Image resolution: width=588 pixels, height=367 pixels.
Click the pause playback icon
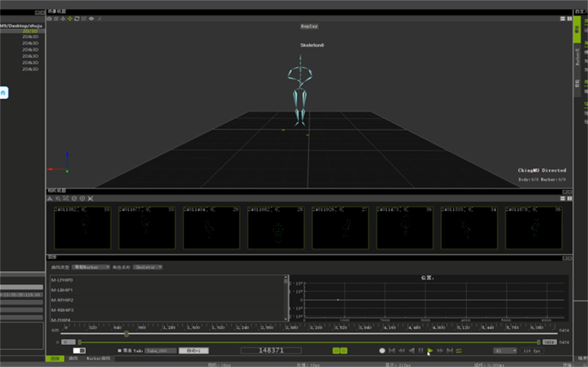421,351
